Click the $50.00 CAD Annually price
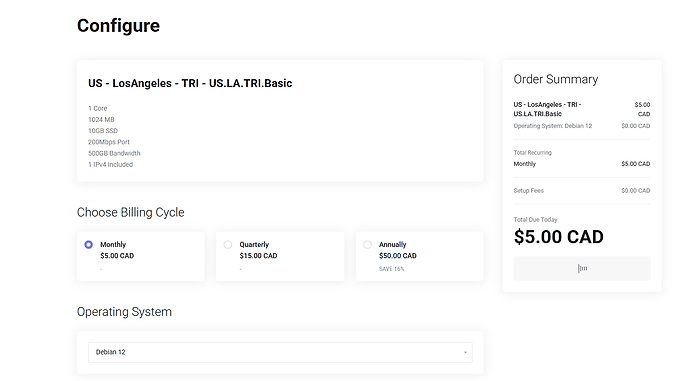 coord(398,256)
